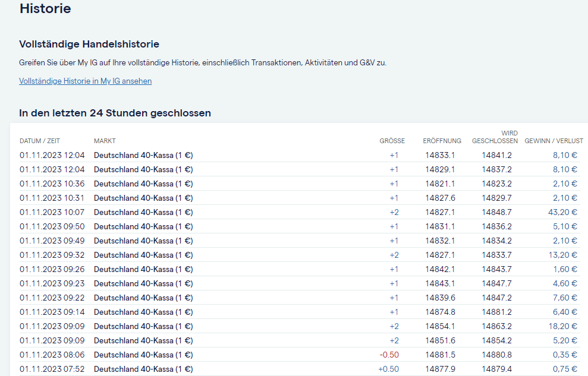Select the trade with closing price 14847.7
Screen dimensions: 588x376
[x=496, y=283]
